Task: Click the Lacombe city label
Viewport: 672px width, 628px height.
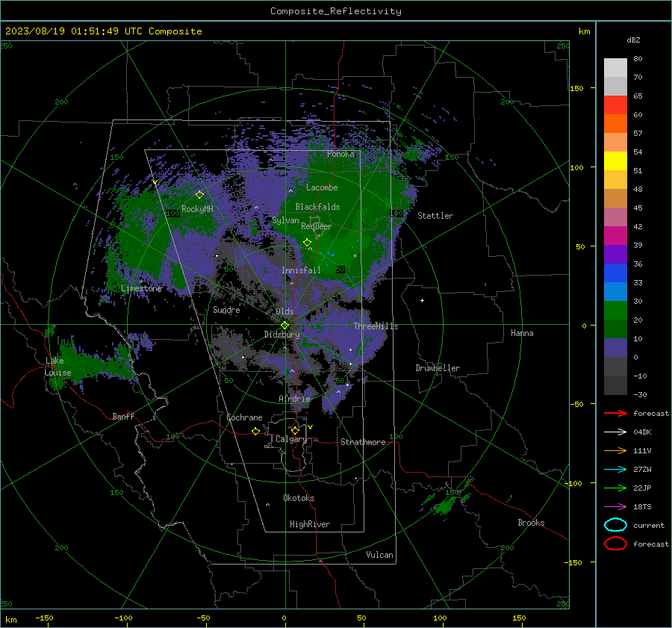Action: pos(322,187)
